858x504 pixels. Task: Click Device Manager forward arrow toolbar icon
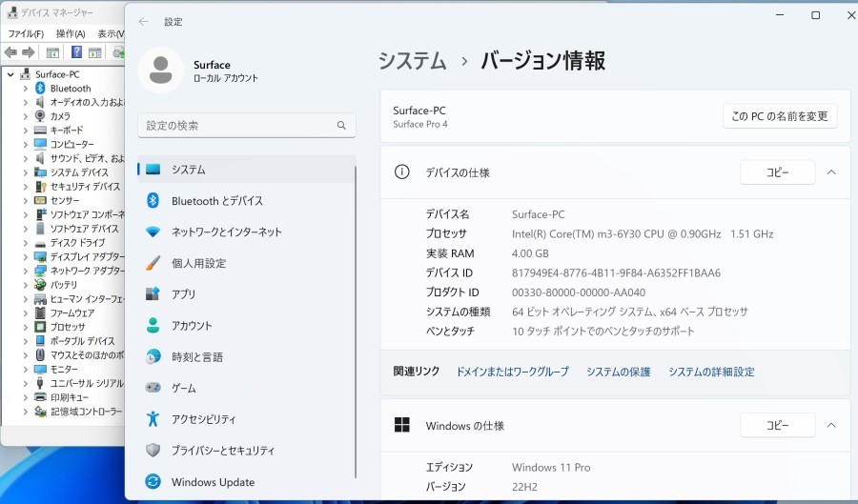pyautogui.click(x=29, y=52)
